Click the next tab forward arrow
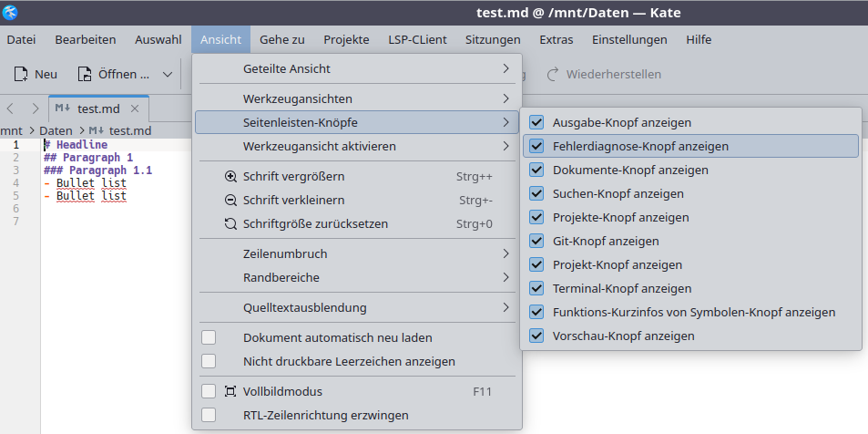 (x=36, y=108)
